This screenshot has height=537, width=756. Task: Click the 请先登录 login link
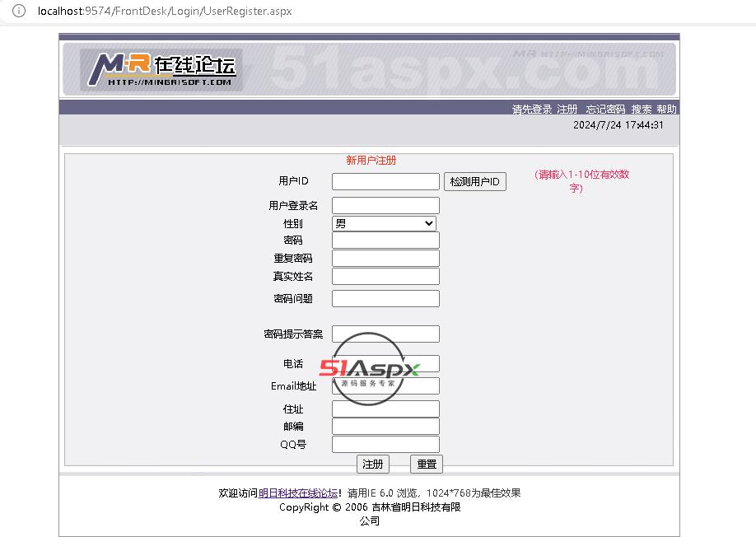[x=532, y=109]
